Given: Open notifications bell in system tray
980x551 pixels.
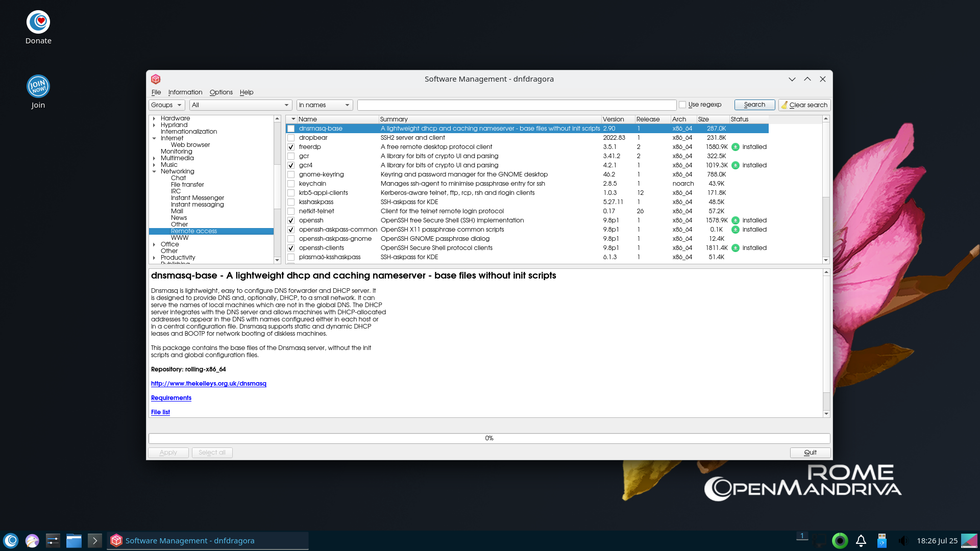Looking at the screenshot, I should 861,540.
